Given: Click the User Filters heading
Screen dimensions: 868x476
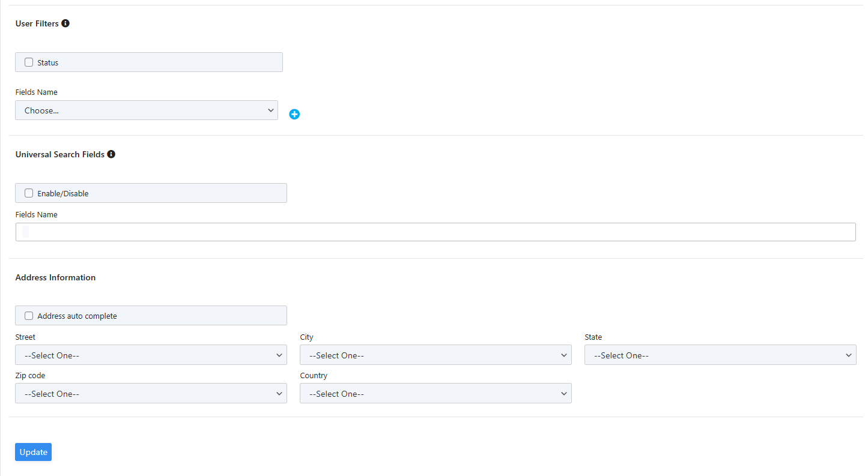Looking at the screenshot, I should click(37, 23).
